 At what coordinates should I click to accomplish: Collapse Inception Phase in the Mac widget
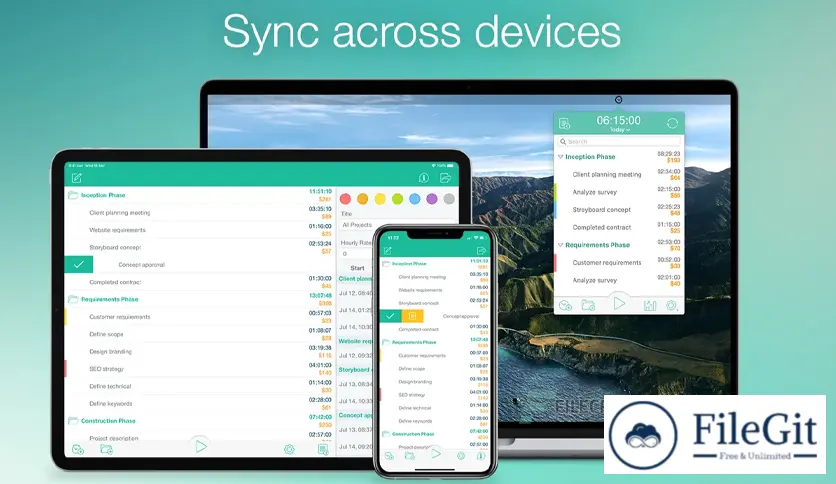coord(560,157)
